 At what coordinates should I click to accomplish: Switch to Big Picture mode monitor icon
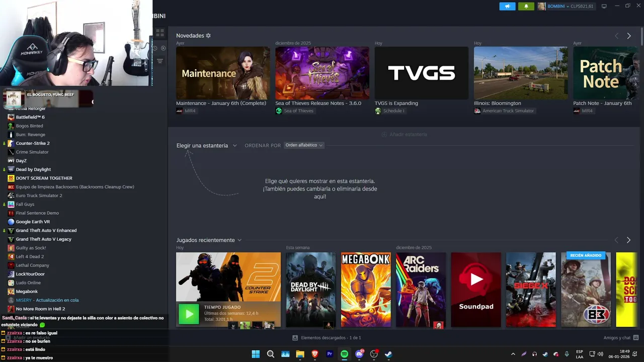604,7
